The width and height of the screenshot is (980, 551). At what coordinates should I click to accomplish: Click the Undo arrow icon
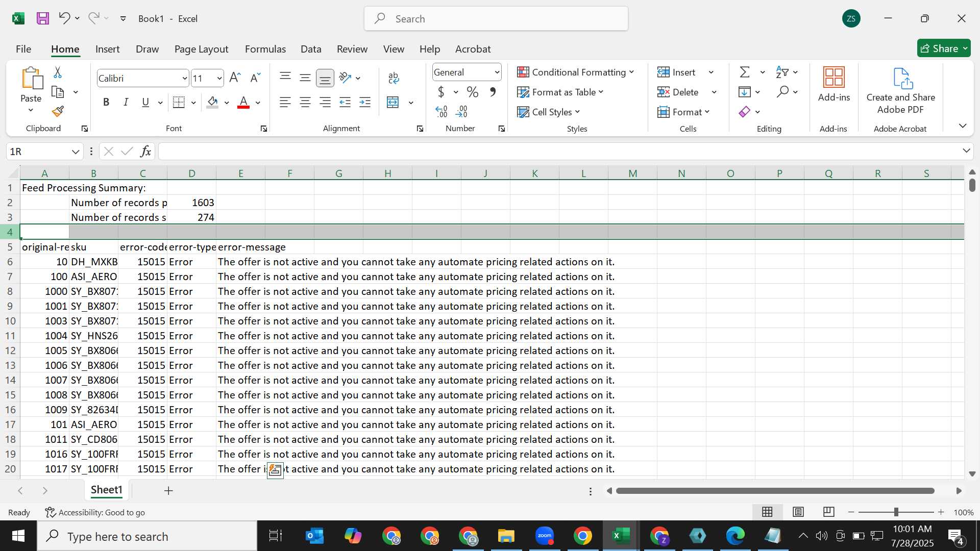click(x=64, y=18)
